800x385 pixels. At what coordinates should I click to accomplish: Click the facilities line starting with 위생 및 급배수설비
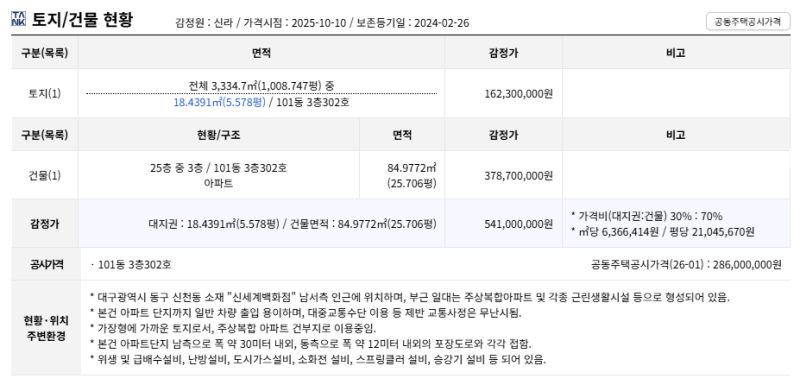(318, 360)
